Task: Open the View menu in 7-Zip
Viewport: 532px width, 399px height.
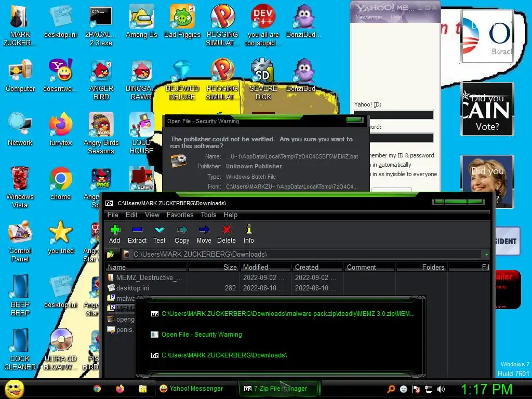Action: (x=152, y=215)
